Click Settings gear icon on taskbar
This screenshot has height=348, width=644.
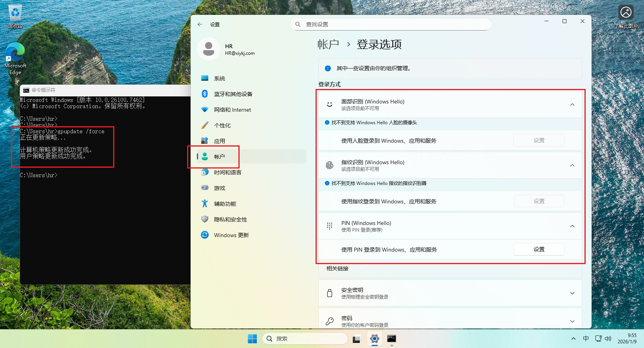coord(375,339)
